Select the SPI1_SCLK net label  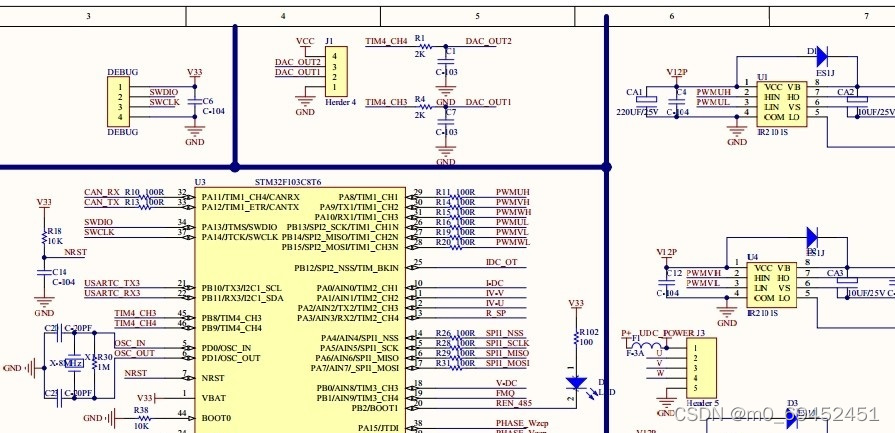pyautogui.click(x=507, y=343)
